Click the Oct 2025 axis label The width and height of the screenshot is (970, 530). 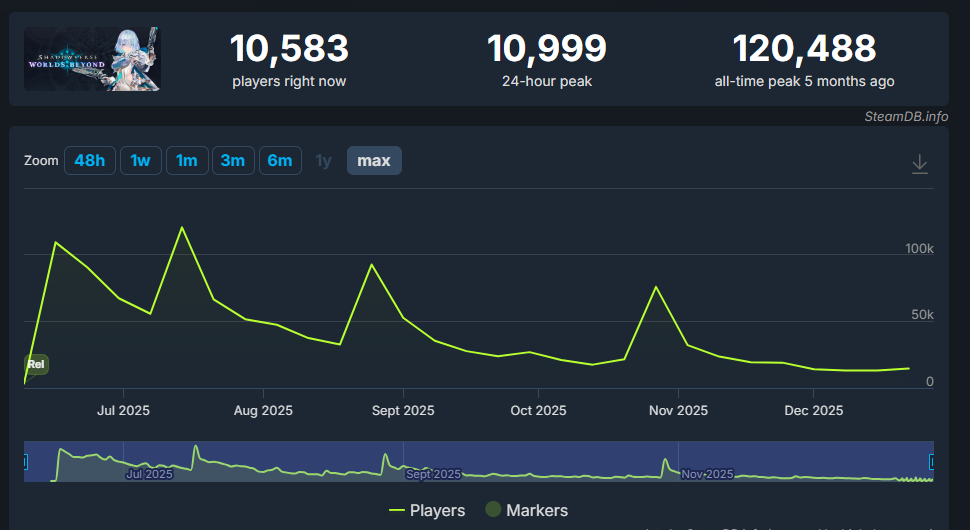[538, 411]
